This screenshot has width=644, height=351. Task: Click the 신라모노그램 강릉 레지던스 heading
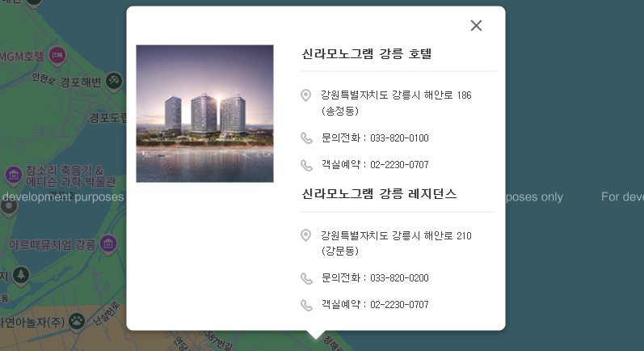(379, 193)
